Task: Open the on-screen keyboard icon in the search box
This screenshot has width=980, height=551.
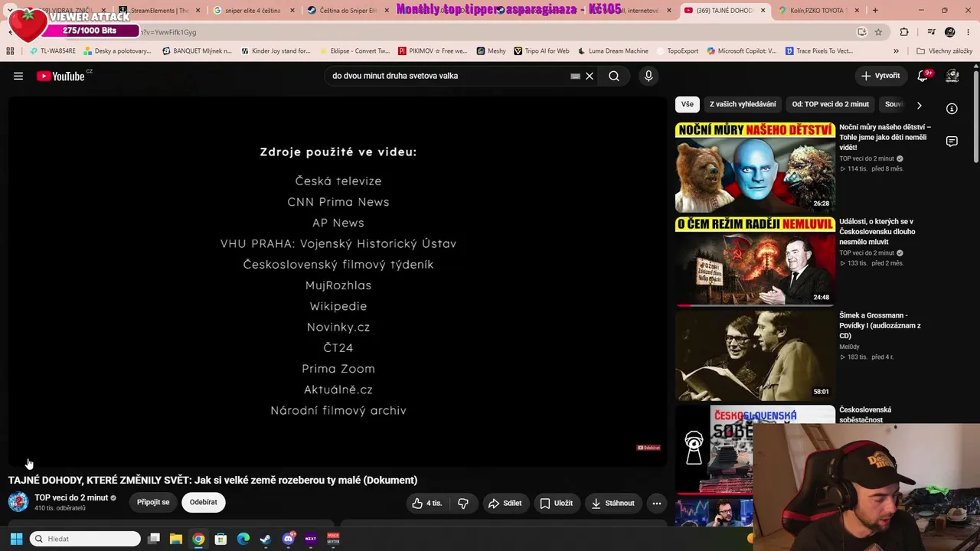Action: click(x=575, y=76)
